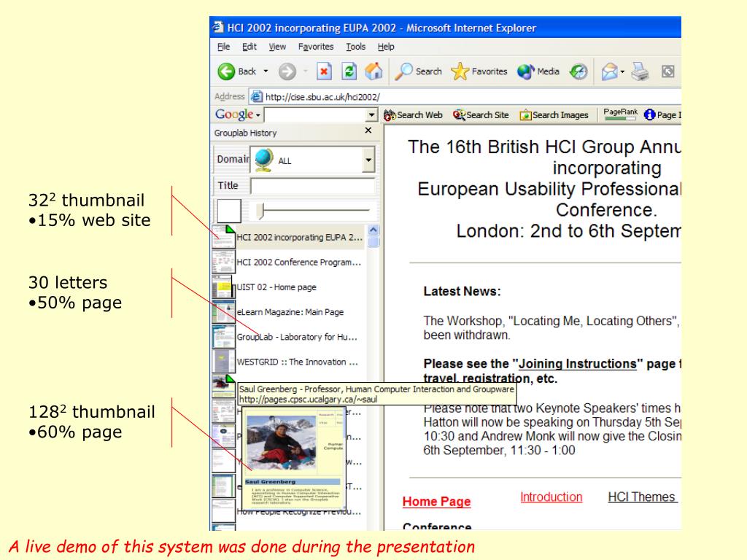Click into the Title filter field
This screenshot has height=560, width=747.
pos(312,185)
